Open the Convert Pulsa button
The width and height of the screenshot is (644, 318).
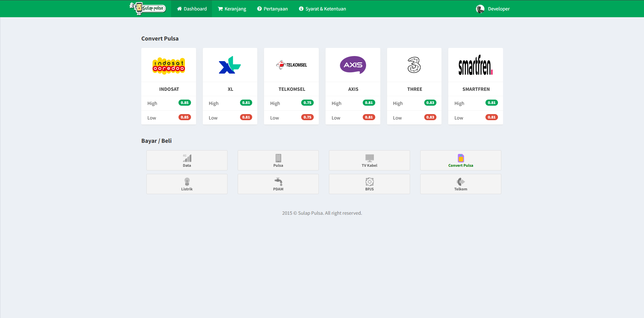pyautogui.click(x=461, y=160)
